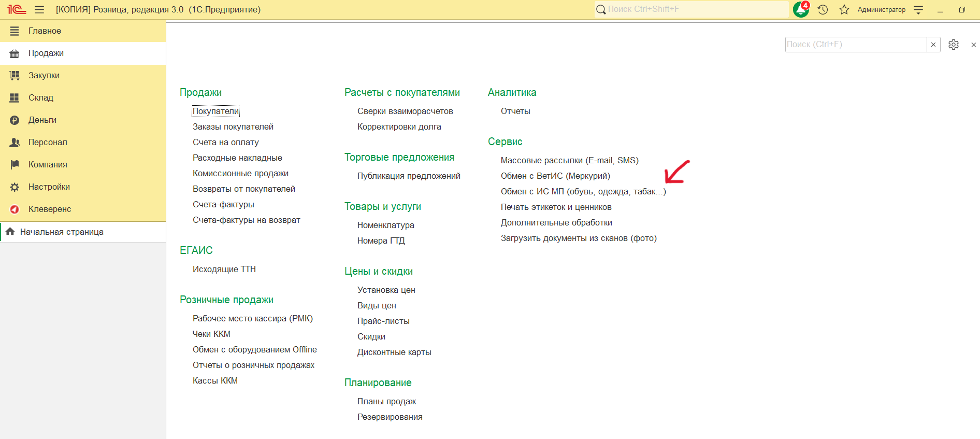The width and height of the screenshot is (980, 439).
Task: Click the Клеверенс red logo icon
Action: coord(15,209)
